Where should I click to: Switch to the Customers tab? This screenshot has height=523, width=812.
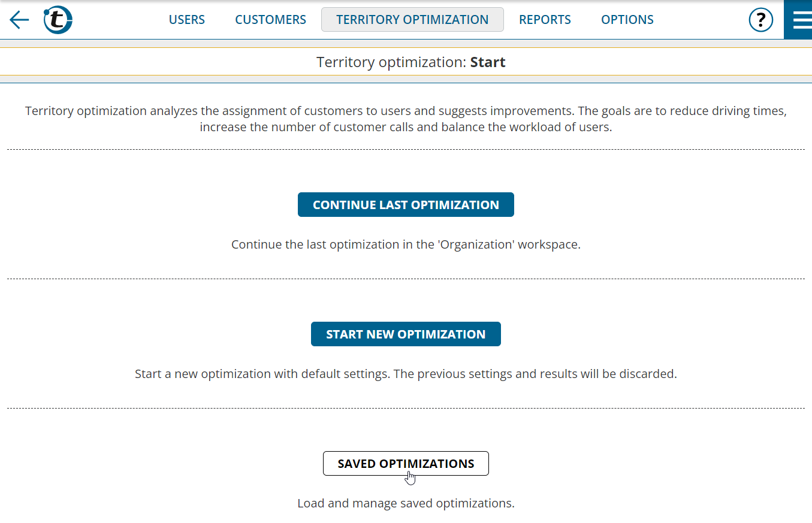[x=270, y=20]
